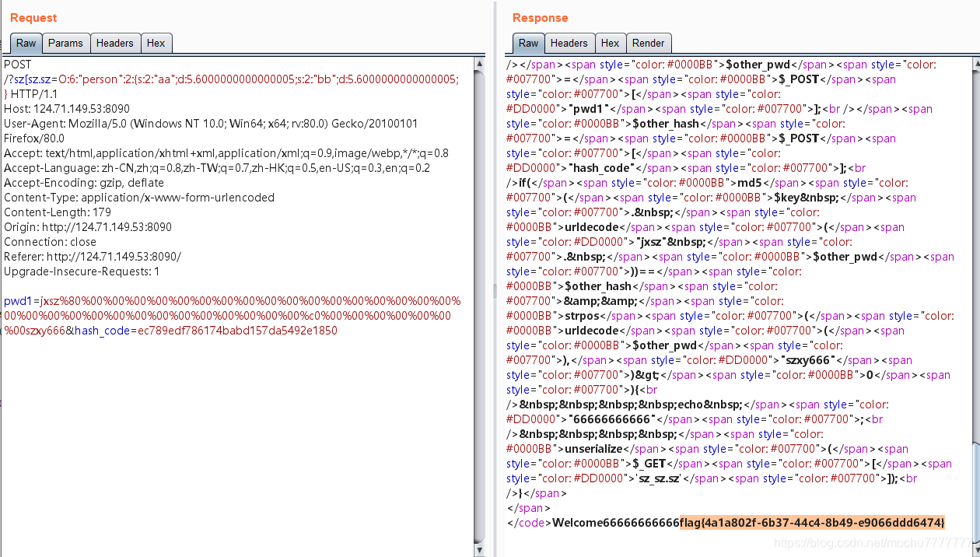Click the Upgrade-Insecure-Requests: 1 line
Image resolution: width=980 pixels, height=557 pixels.
pyautogui.click(x=82, y=271)
